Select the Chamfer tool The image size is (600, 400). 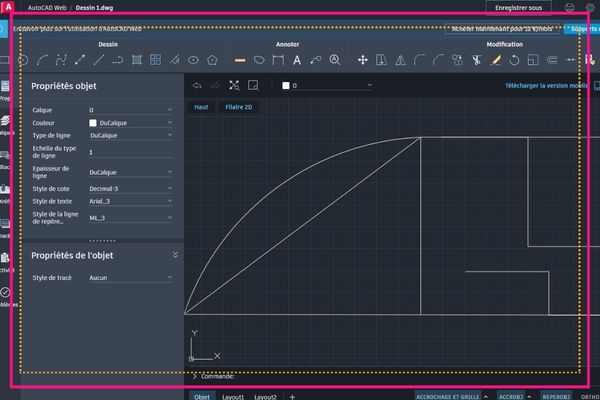(x=439, y=60)
